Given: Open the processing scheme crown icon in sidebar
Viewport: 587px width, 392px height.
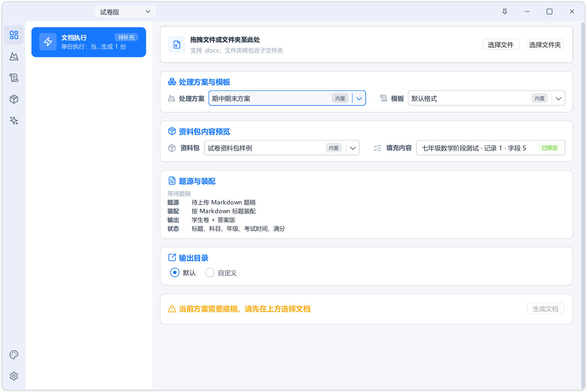Looking at the screenshot, I should [14, 56].
